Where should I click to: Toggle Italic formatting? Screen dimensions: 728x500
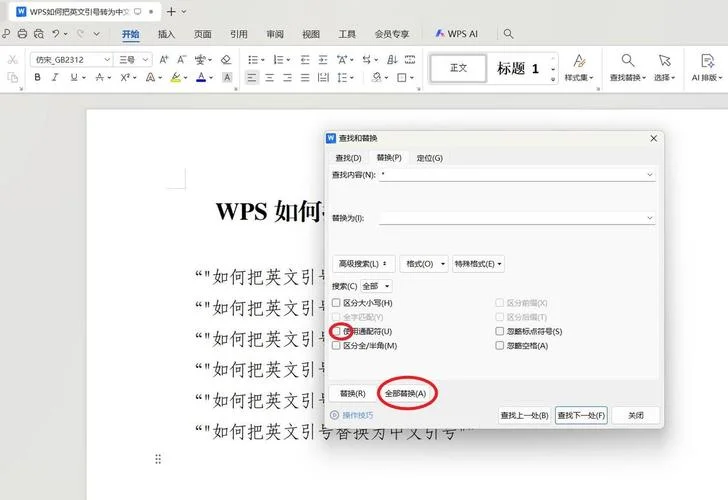tap(55, 78)
